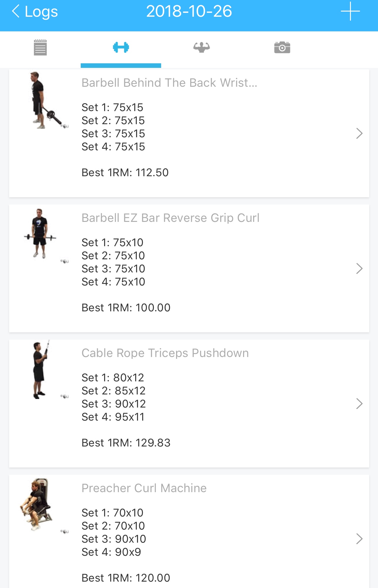Image resolution: width=378 pixels, height=588 pixels.
Task: Tap the Logs back button text
Action: click(x=41, y=12)
